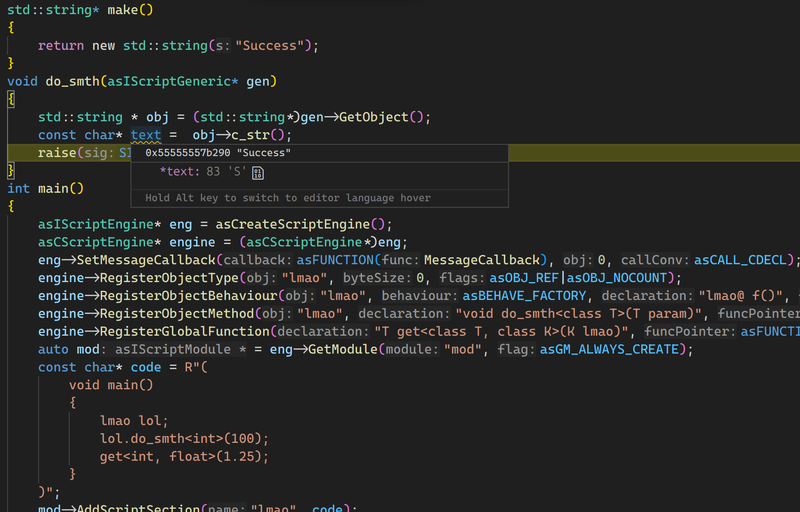Click the get<int, float>(1.25) script line
800x512 pixels.
point(184,456)
